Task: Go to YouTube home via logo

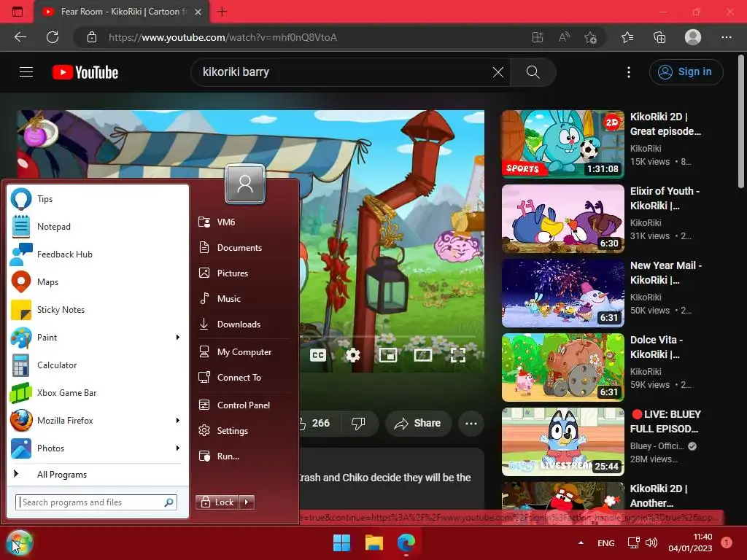Action: pyautogui.click(x=85, y=72)
